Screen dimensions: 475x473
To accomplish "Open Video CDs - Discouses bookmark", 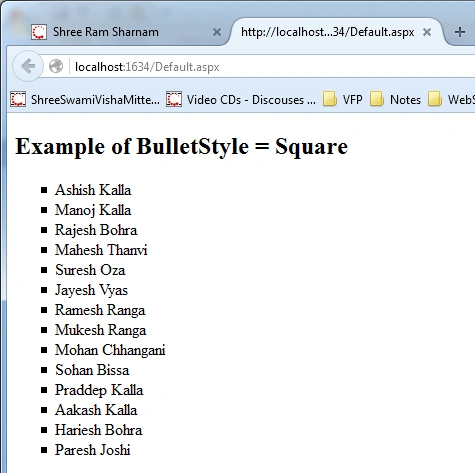I will coord(241,100).
